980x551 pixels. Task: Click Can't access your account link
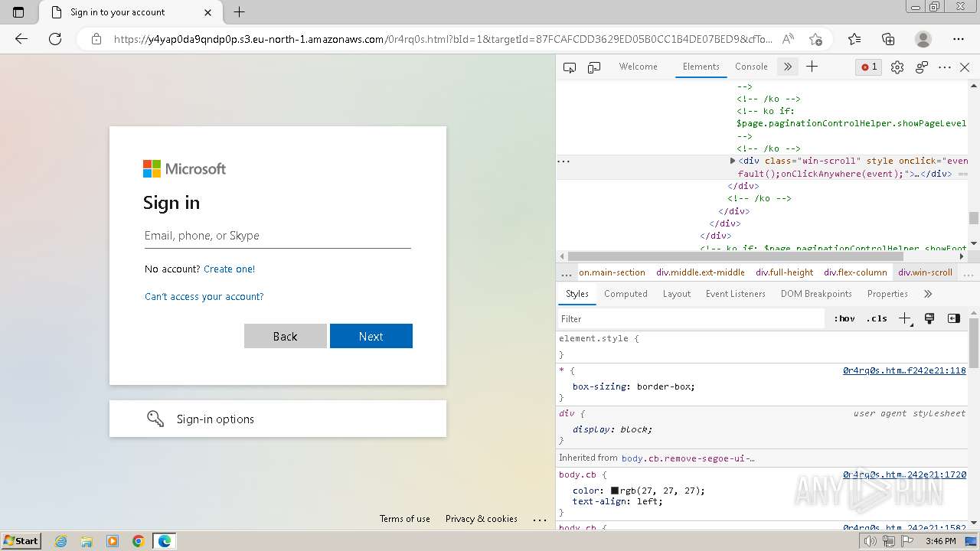click(204, 297)
